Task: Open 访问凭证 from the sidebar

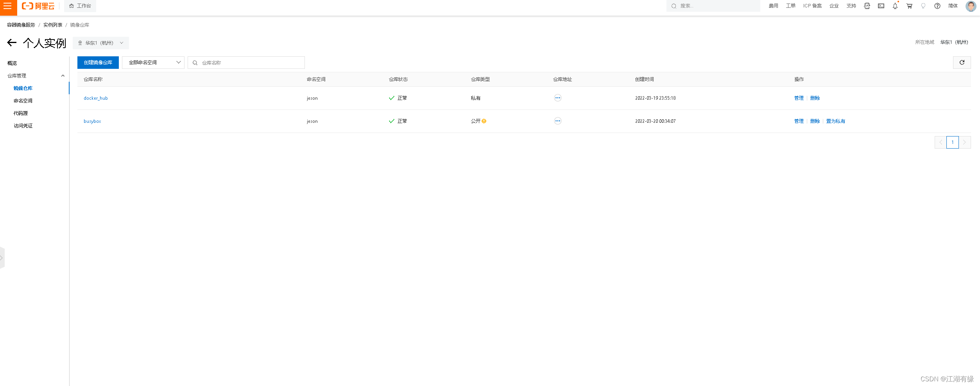Action: [x=23, y=126]
